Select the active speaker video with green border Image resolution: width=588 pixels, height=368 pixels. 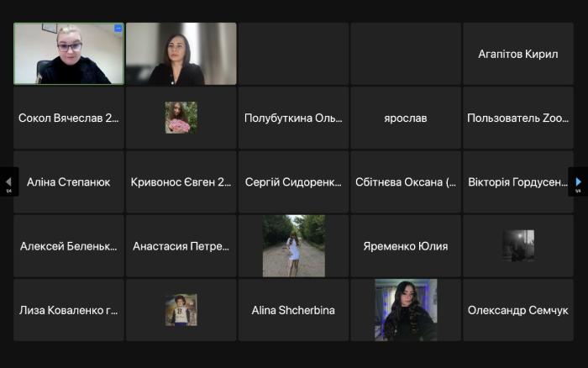coord(69,55)
